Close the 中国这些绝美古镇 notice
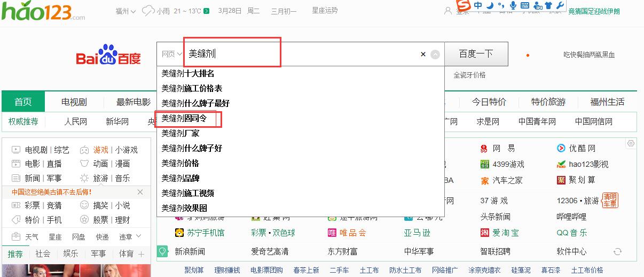 (x=140, y=192)
